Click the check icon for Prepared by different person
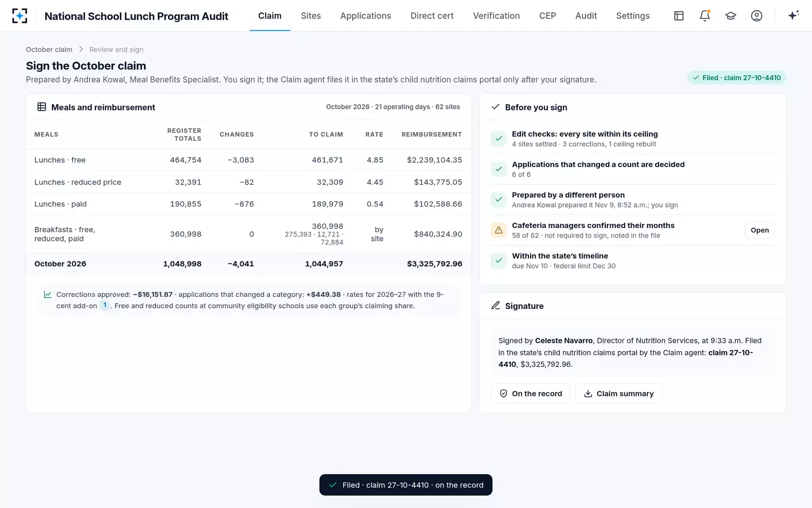Viewport: 812px width, 508px height. point(498,200)
